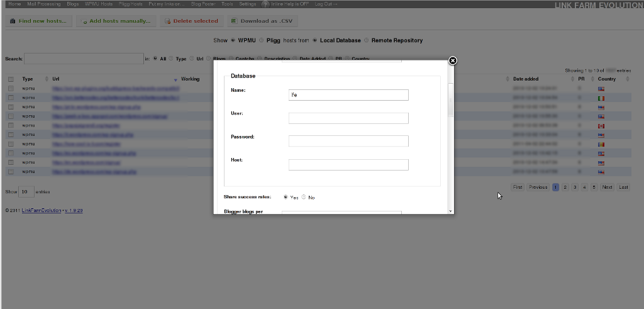Open the Pligg Hosts menu

131,4
